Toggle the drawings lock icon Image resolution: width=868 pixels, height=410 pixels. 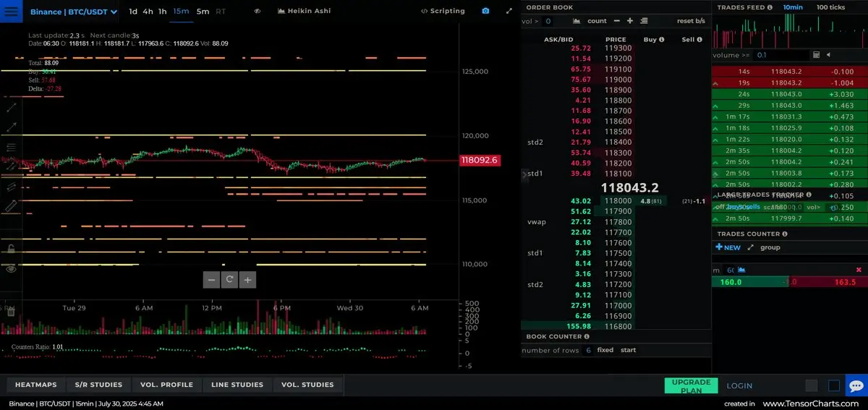click(x=11, y=249)
